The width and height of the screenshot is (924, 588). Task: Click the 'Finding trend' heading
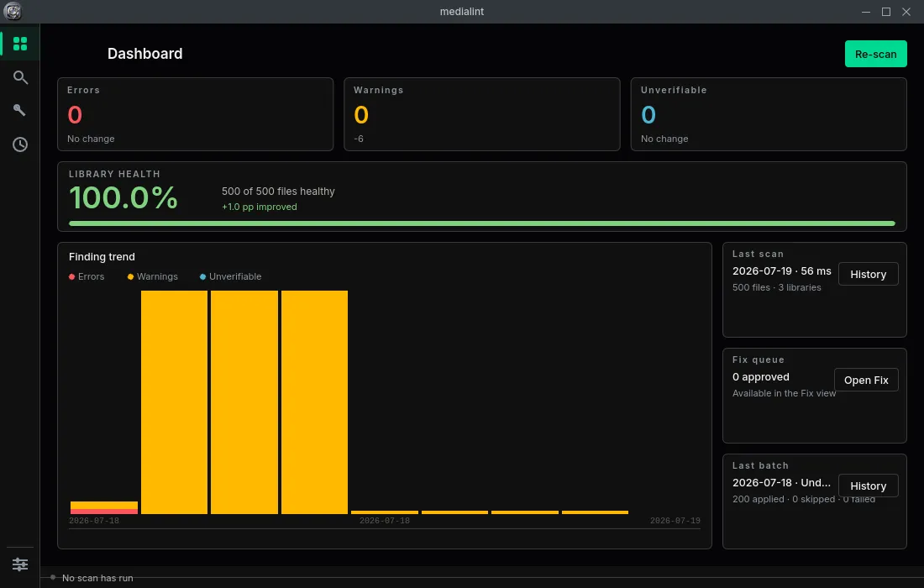click(102, 257)
